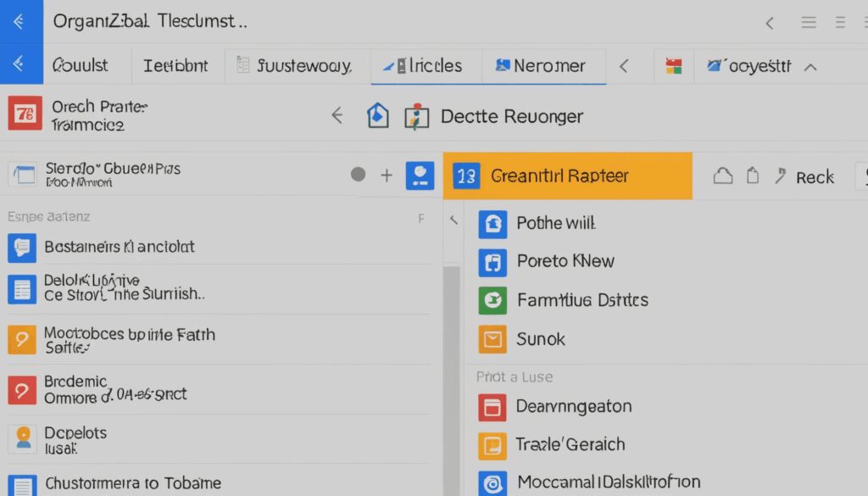Click the home icon beside Dectte Reuonger
Viewport: 868px width, 496px height.
[377, 116]
